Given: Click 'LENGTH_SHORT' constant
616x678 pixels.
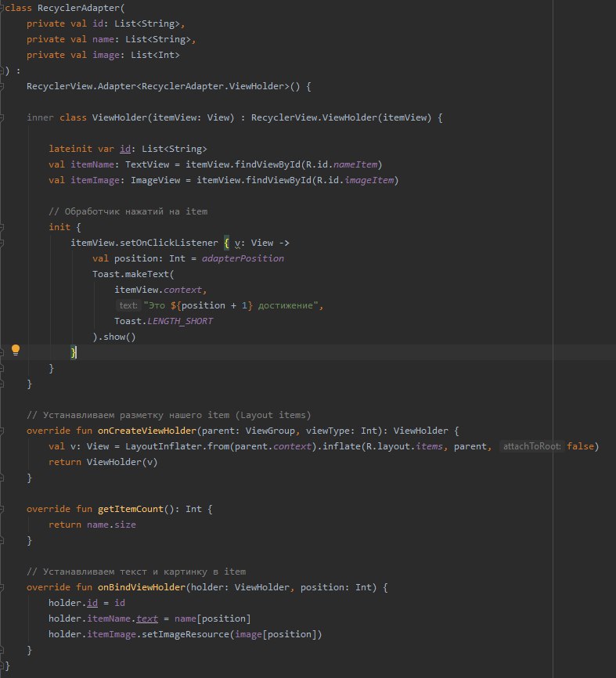Looking at the screenshot, I should point(180,321).
